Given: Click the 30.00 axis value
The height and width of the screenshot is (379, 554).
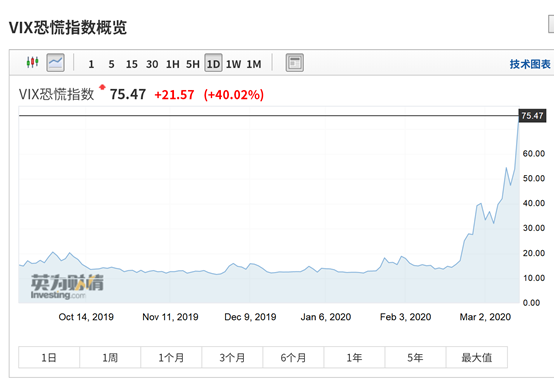Looking at the screenshot, I should point(534,228).
